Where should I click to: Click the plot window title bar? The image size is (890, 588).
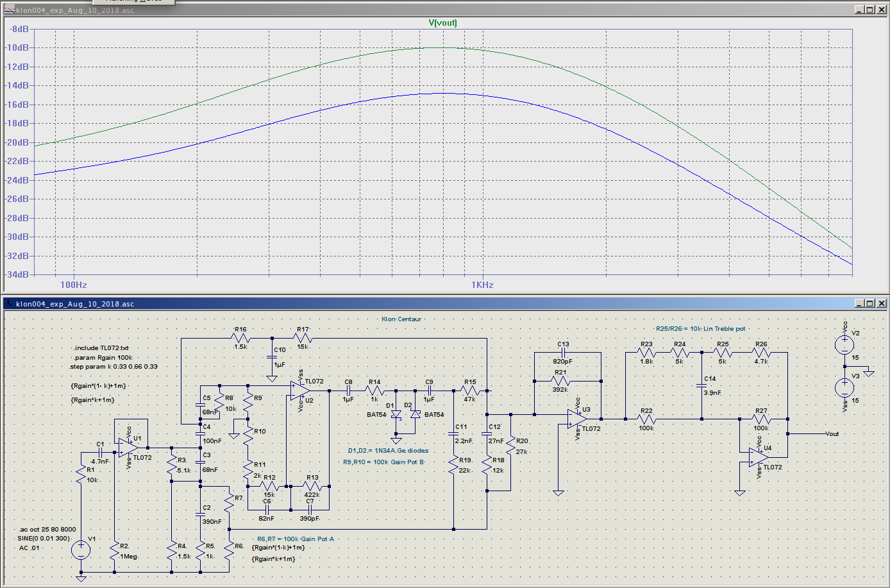click(x=445, y=10)
